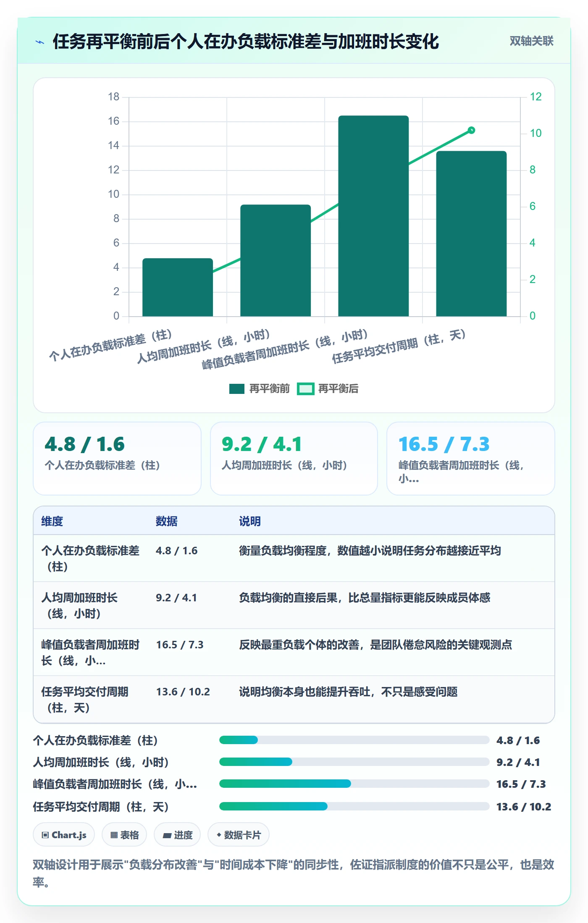Click description 负载均衡的直接后果 in table
The image size is (588, 923).
point(365,598)
